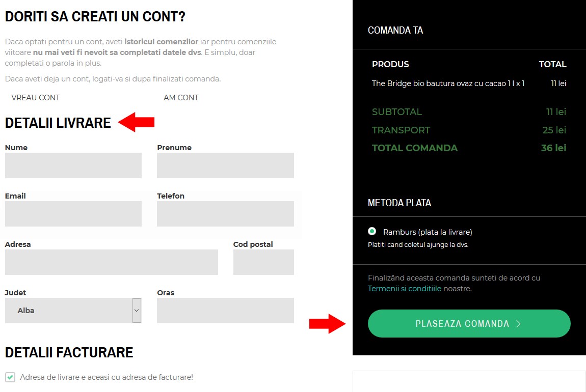
Task: Focus the Cod postal field
Action: (x=263, y=262)
